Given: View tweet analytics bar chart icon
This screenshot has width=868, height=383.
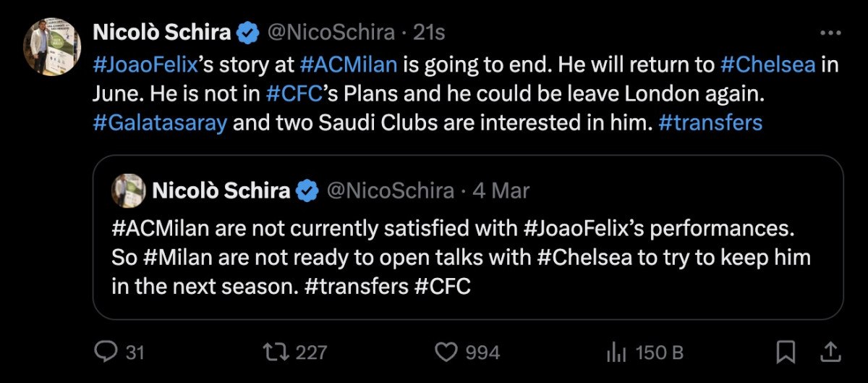Looking at the screenshot, I should (x=615, y=353).
